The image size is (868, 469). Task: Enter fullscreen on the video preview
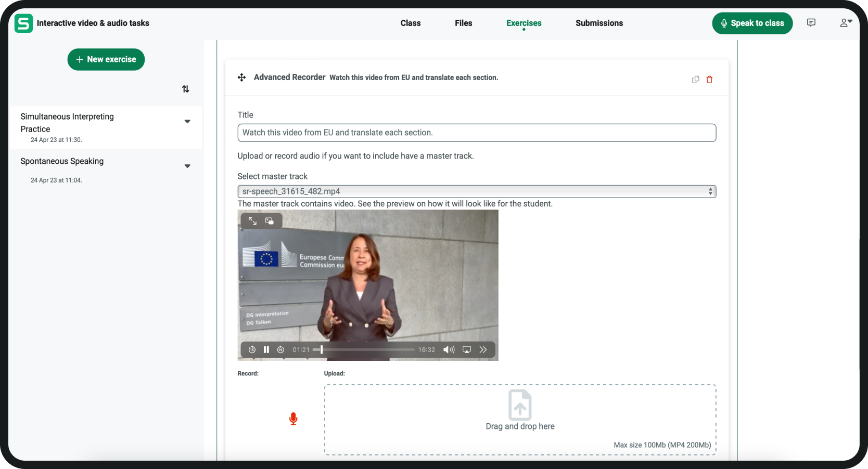(252, 221)
